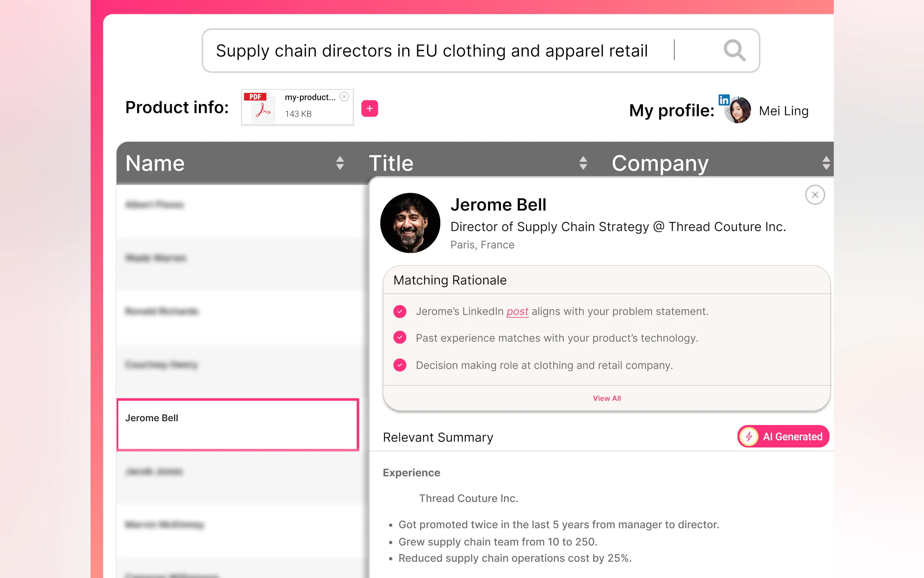Open Mei Ling's profile avatar
Image resolution: width=924 pixels, height=578 pixels.
(x=739, y=111)
